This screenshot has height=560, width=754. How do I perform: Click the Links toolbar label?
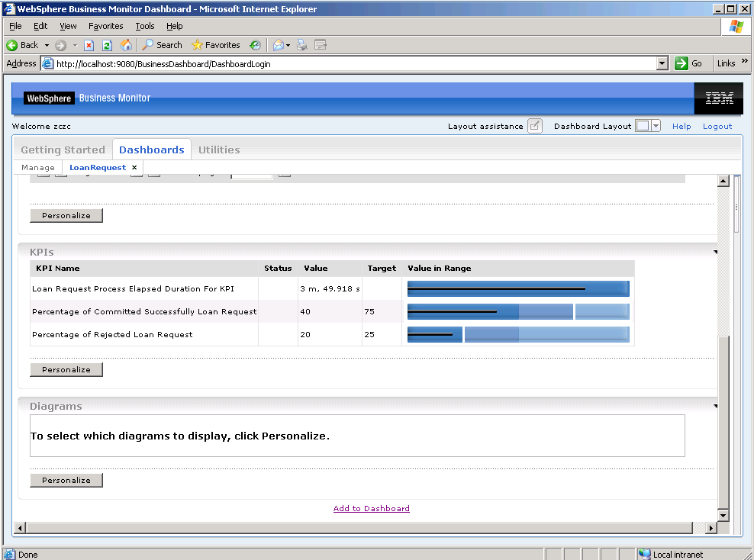click(x=726, y=63)
